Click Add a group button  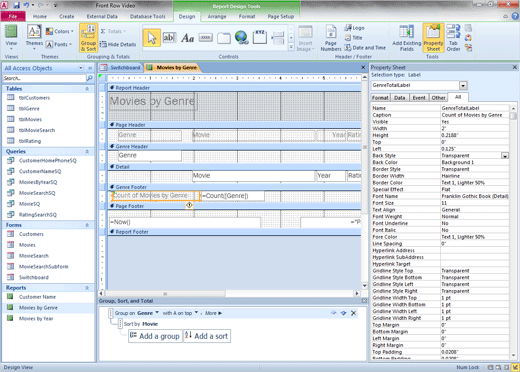tap(155, 336)
